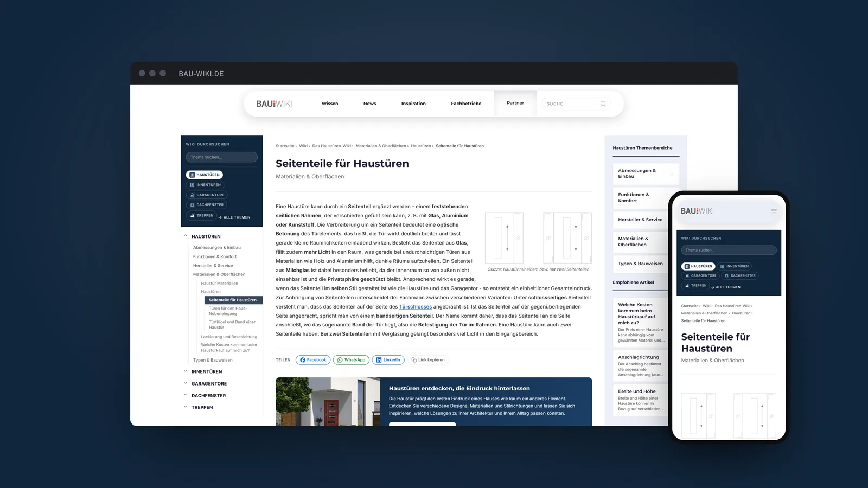Go to the Inspiration navigation item

click(413, 104)
